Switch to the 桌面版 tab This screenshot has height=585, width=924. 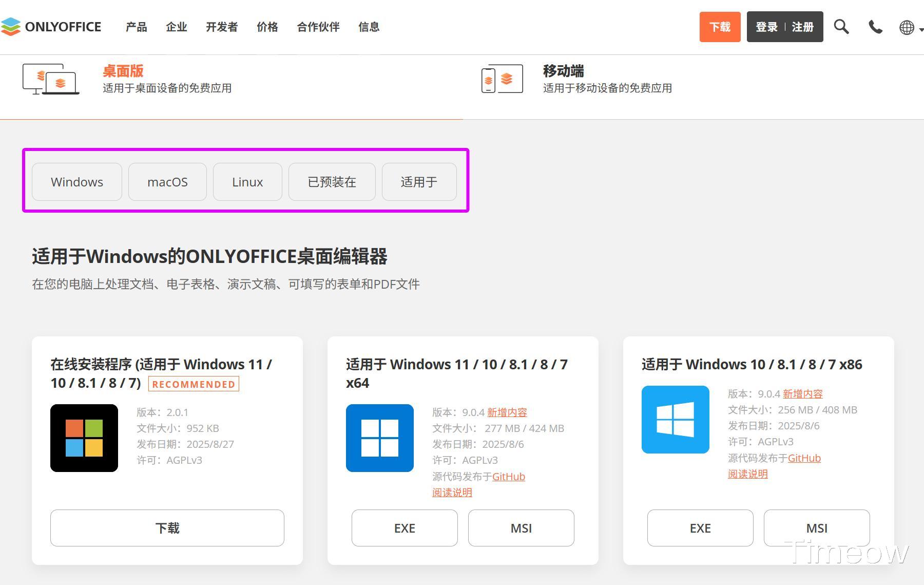tap(123, 71)
